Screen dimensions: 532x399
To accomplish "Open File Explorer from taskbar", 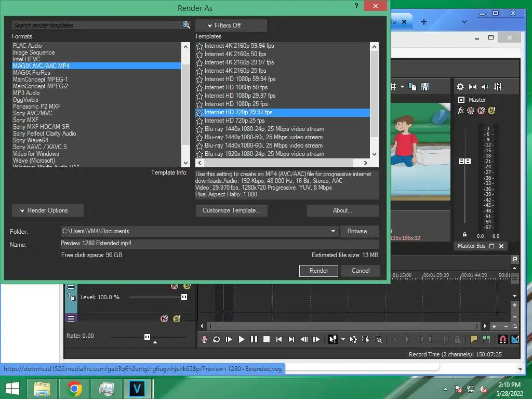I will point(42,389).
